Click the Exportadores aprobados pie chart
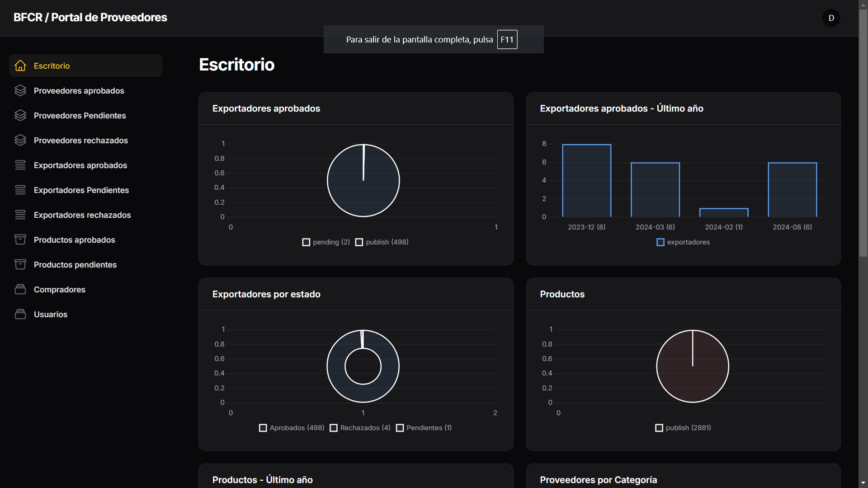Screen dimensions: 868x488 (363, 181)
